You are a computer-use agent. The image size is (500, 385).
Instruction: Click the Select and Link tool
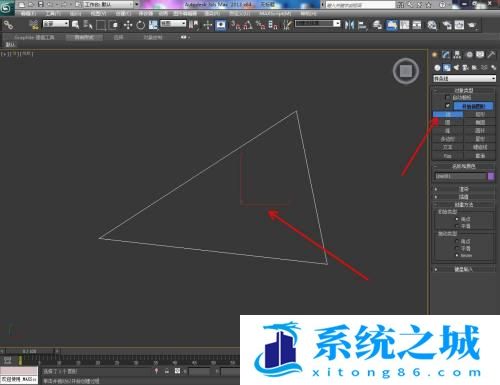(8, 25)
